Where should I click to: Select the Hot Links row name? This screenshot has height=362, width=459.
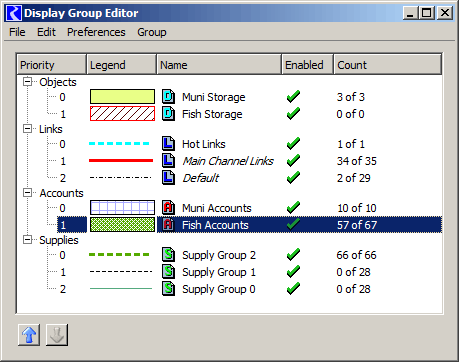point(204,144)
